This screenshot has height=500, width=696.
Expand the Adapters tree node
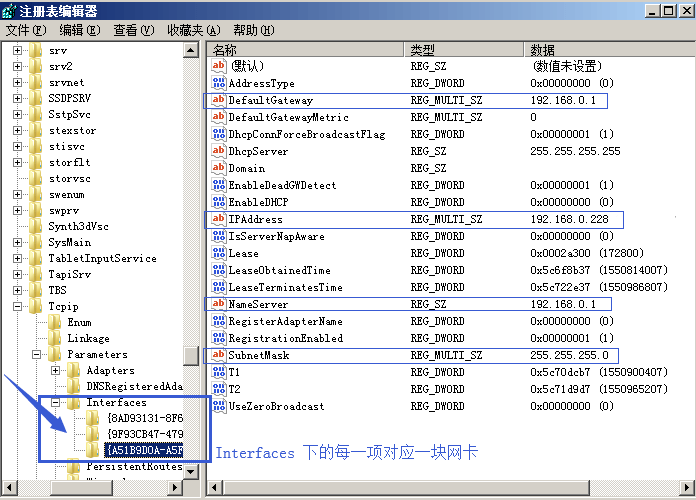point(54,371)
